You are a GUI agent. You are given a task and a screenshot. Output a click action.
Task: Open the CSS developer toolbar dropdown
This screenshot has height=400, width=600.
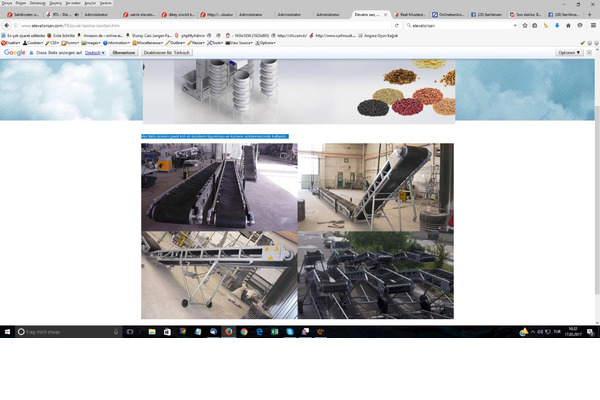point(52,43)
